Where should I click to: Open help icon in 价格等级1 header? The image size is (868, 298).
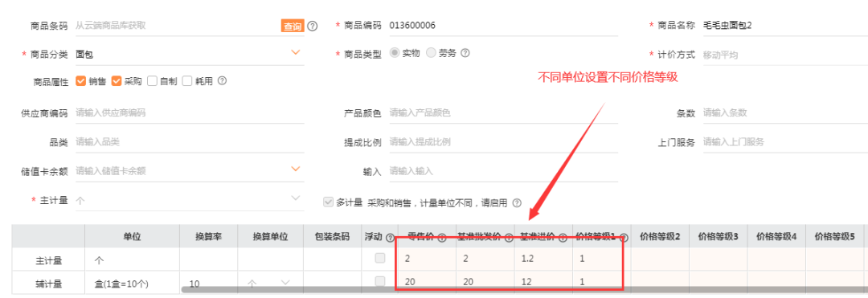tap(624, 238)
